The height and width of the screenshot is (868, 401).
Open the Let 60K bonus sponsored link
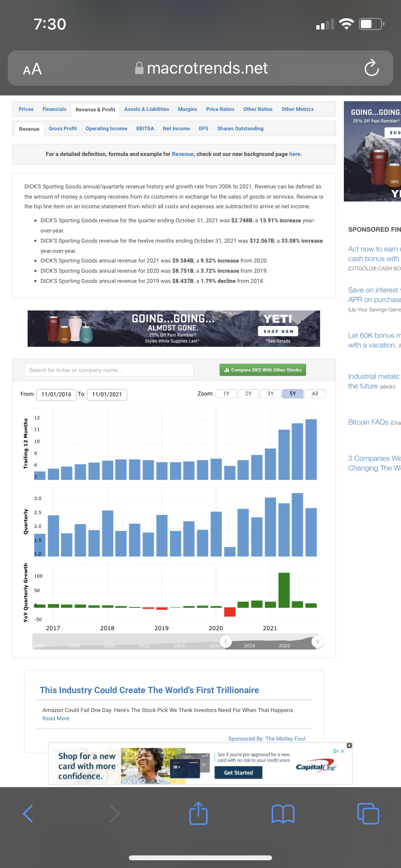coord(374,340)
